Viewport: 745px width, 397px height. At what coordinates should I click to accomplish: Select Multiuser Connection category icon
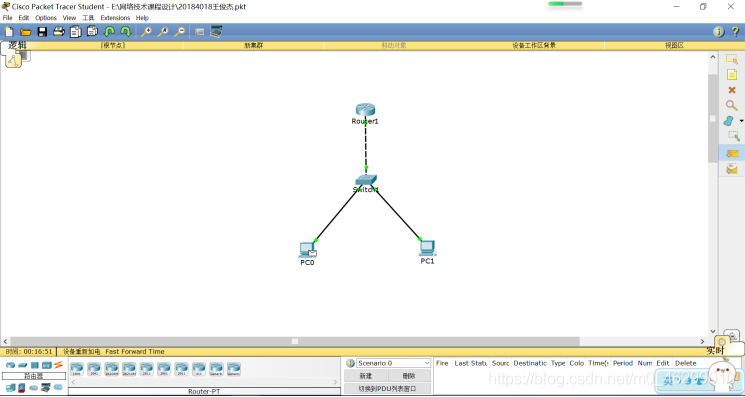pos(58,388)
